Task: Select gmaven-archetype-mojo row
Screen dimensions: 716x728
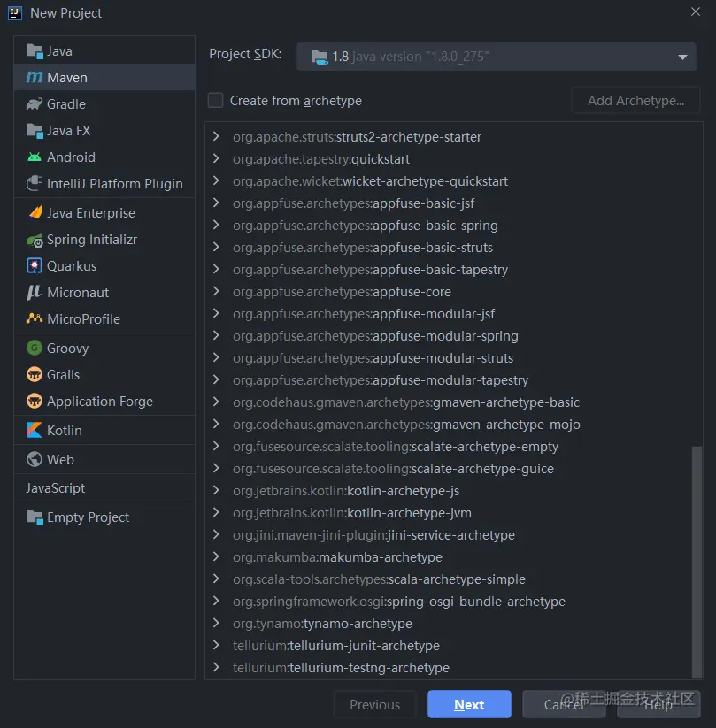Action: [453, 425]
